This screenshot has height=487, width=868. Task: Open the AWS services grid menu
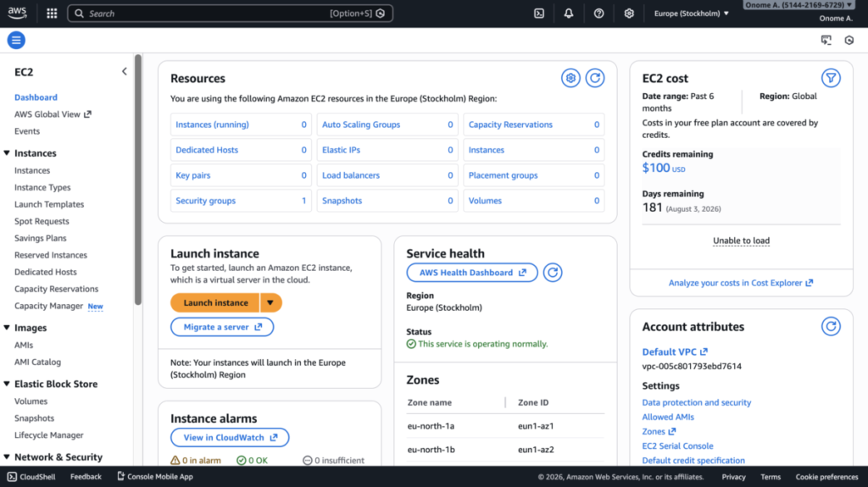pos(52,14)
